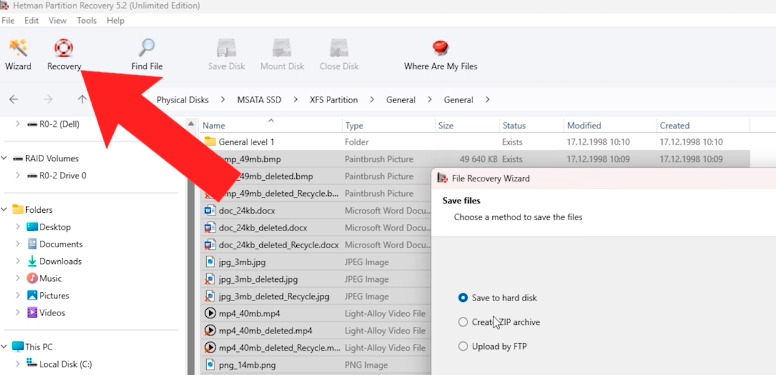Screen dimensions: 776x375
Task: Select the Pictures folder icon
Action: click(32, 295)
